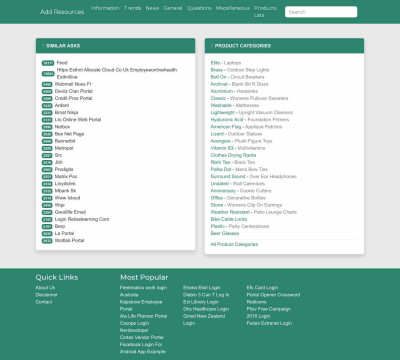Open Anniversary Cookie Cutters category
The height and width of the screenshot is (360, 400).
[241, 191]
